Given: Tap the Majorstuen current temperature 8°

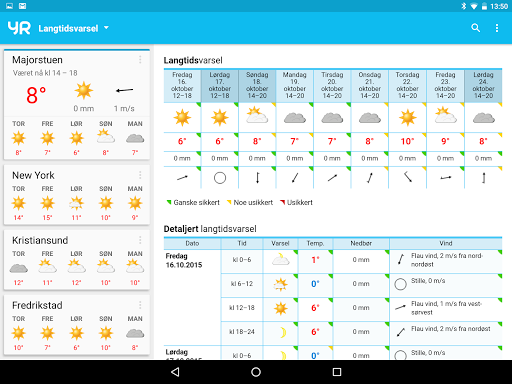Looking at the screenshot, I should (36, 95).
